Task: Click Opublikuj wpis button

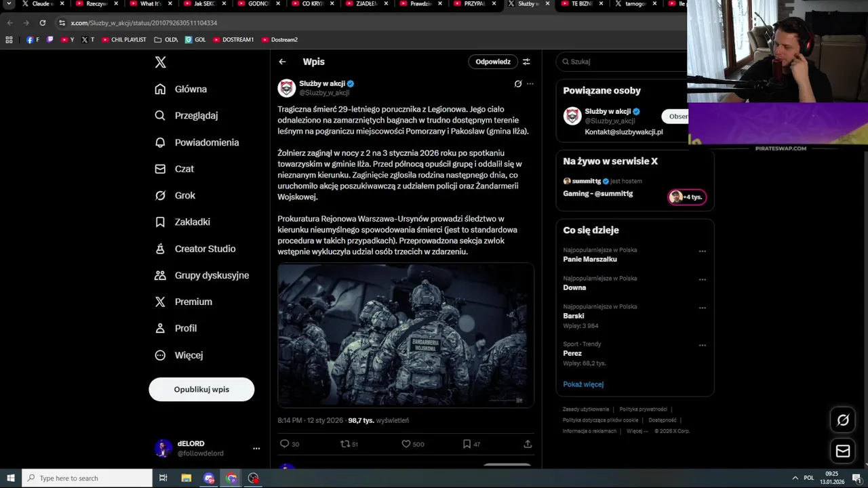Action: coord(201,390)
